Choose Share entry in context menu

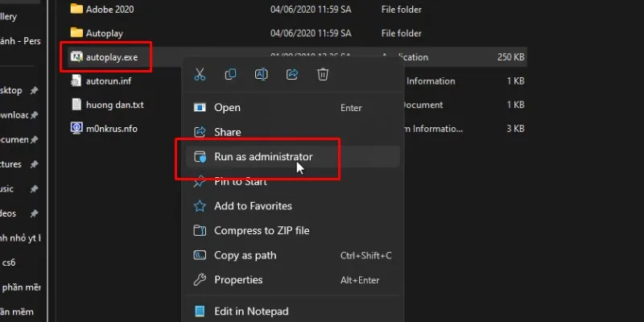[292, 132]
